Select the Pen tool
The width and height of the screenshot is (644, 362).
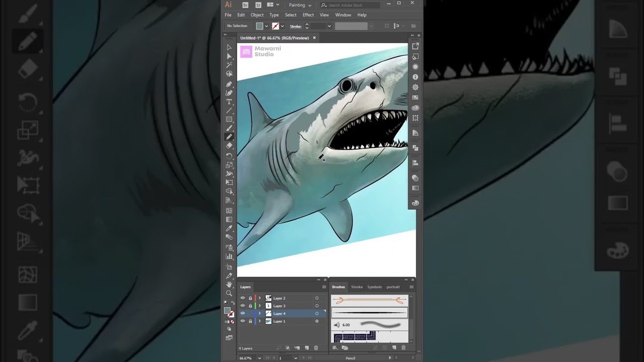click(229, 84)
